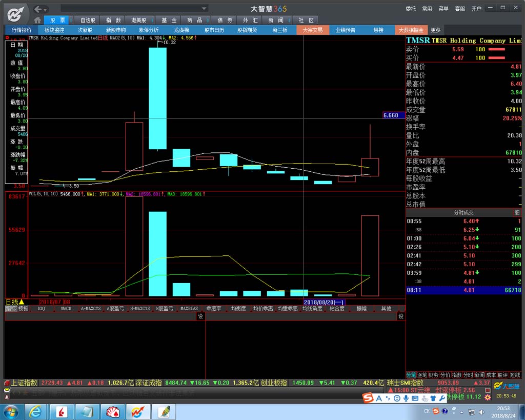Select the 自选股 tab
The image size is (525, 420).
tap(88, 21)
